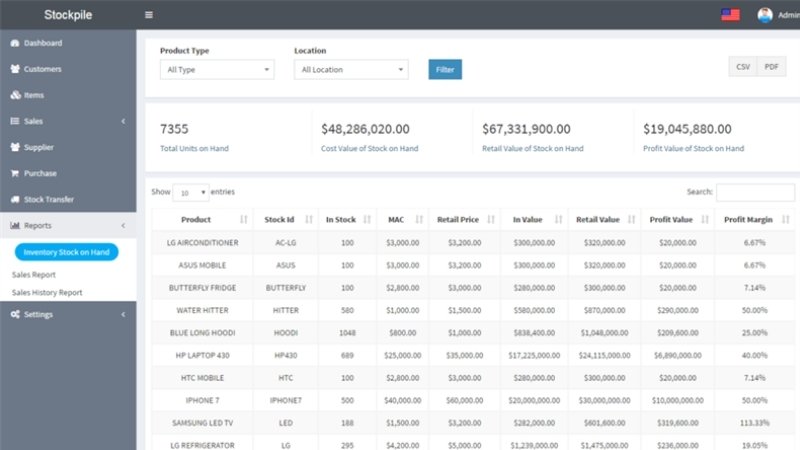Open the Sales History Report

47,292
